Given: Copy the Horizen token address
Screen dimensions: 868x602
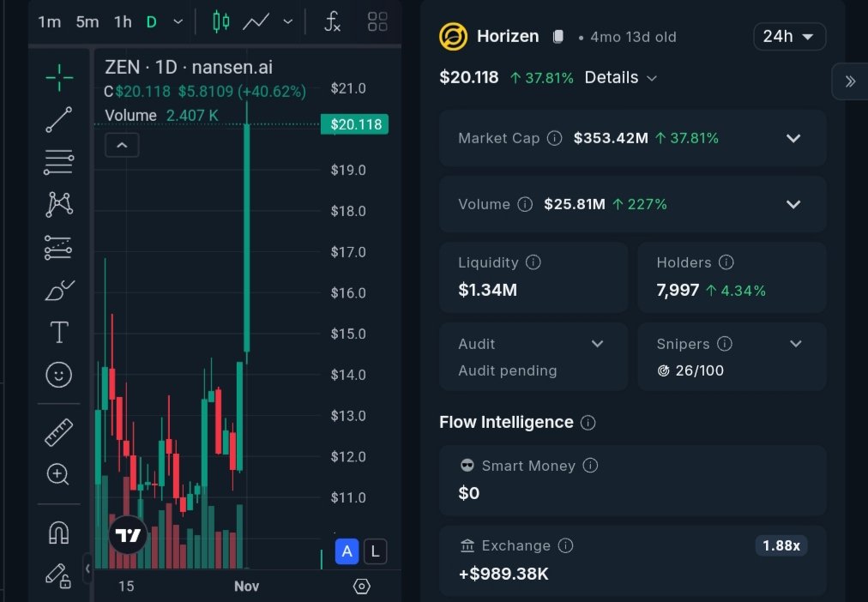Looking at the screenshot, I should tap(558, 37).
